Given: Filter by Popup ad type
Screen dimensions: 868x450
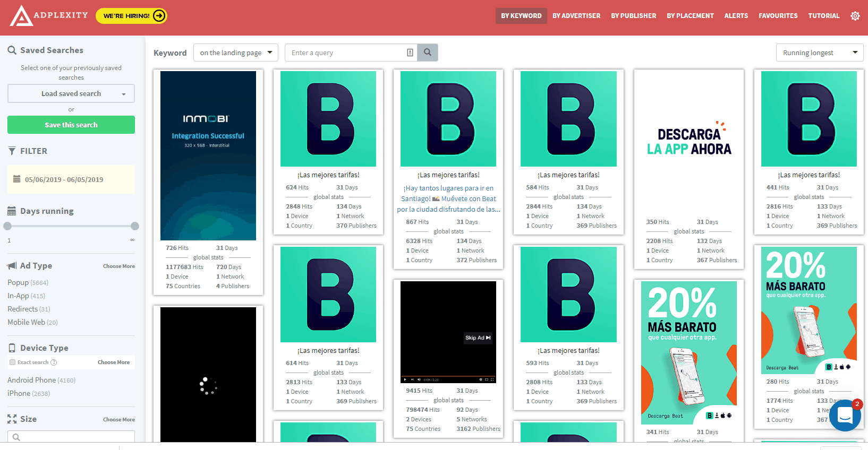Looking at the screenshot, I should click(x=28, y=283).
